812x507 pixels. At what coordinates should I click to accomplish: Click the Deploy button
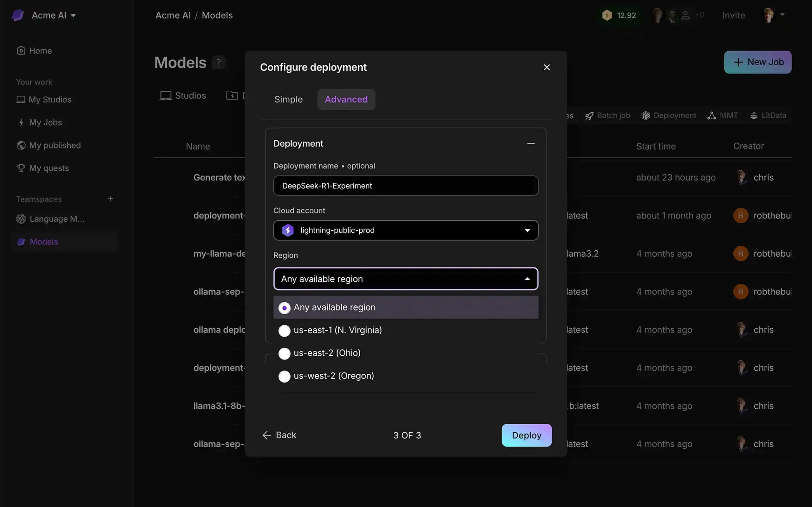point(527,435)
